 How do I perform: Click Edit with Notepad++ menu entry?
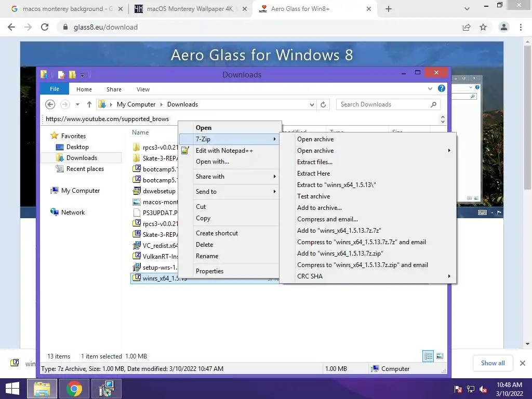224,150
